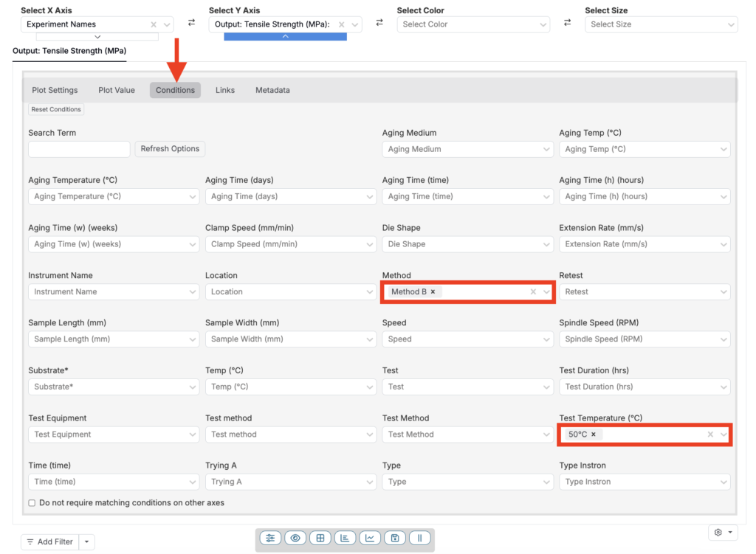The height and width of the screenshot is (554, 756).
Task: Swap the X and Y axes using the swap arrows
Action: [x=191, y=23]
